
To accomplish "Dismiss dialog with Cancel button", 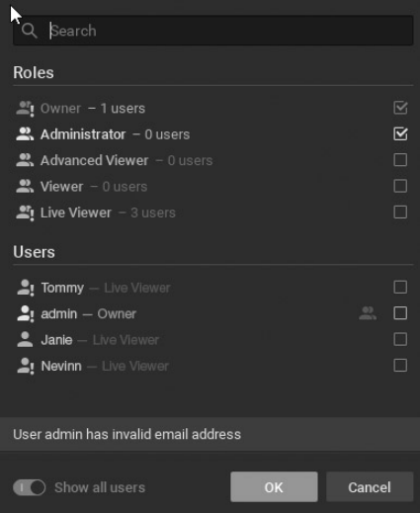I will pos(370,486).
